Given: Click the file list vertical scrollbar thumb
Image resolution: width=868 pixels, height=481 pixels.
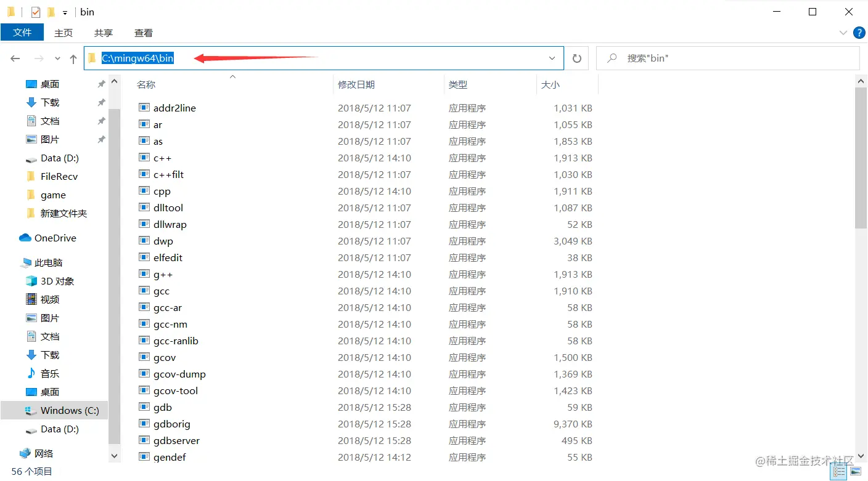Looking at the screenshot, I should (861, 158).
